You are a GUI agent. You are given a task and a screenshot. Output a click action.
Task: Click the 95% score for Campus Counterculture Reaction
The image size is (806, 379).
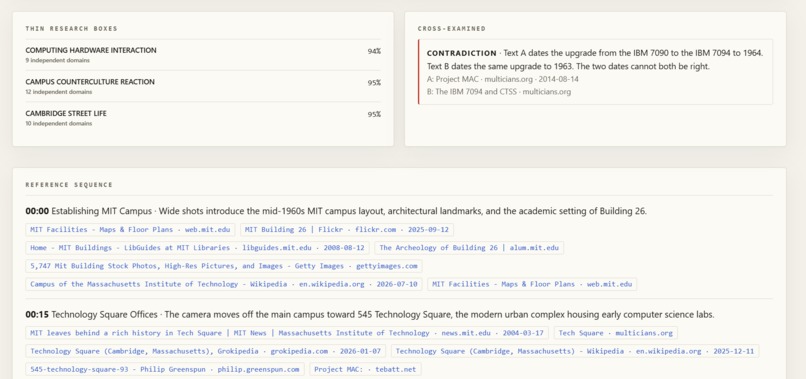point(374,82)
